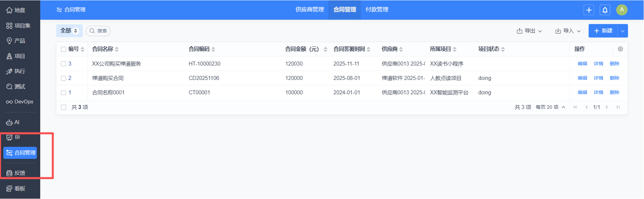Go to 产品 via lightbulb icon
The width and height of the screenshot is (644, 199).
(9, 41)
